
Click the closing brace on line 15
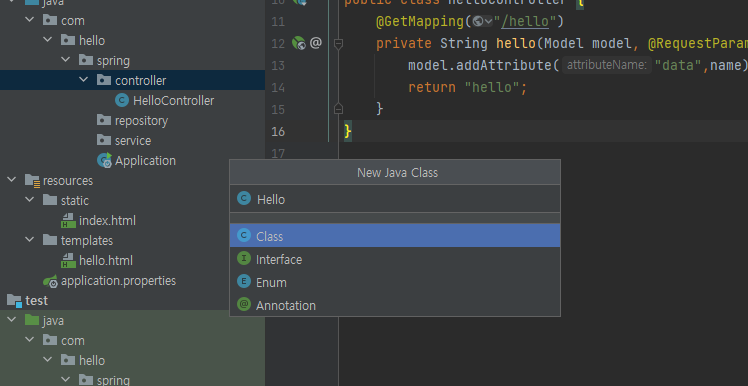(x=380, y=109)
